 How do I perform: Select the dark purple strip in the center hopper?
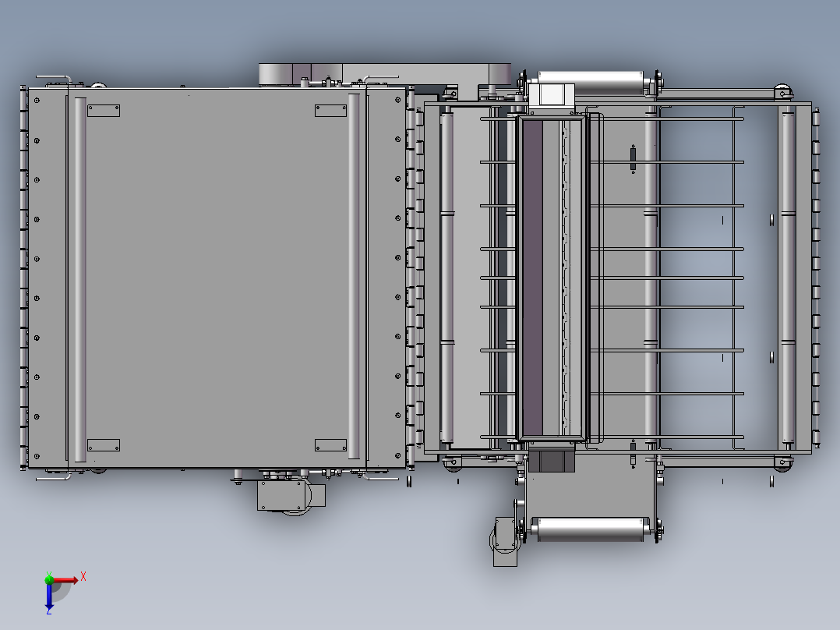tap(532, 278)
